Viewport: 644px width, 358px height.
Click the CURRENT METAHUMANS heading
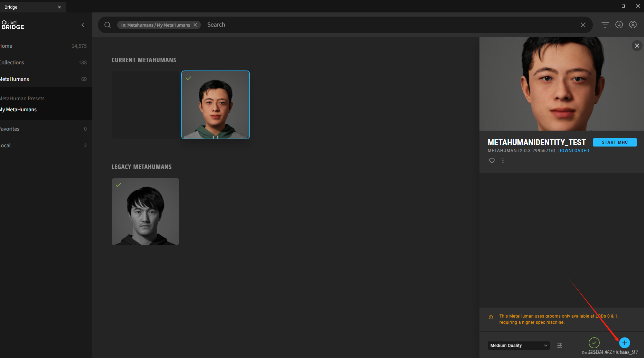click(144, 60)
